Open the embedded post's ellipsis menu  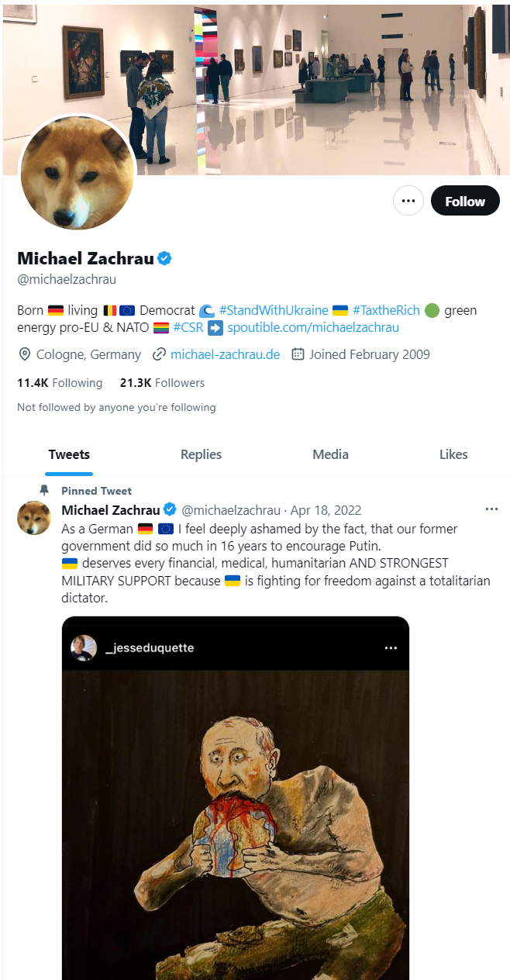391,647
